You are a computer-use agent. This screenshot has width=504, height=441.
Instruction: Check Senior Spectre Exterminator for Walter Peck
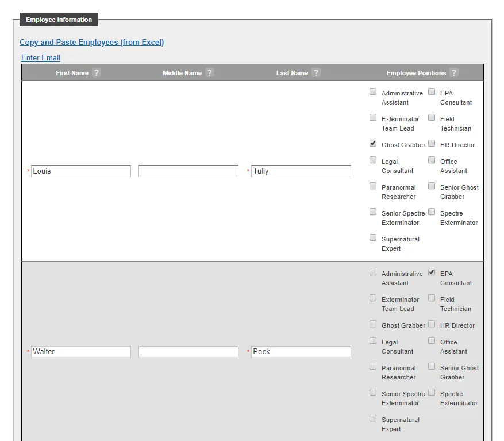click(x=373, y=392)
